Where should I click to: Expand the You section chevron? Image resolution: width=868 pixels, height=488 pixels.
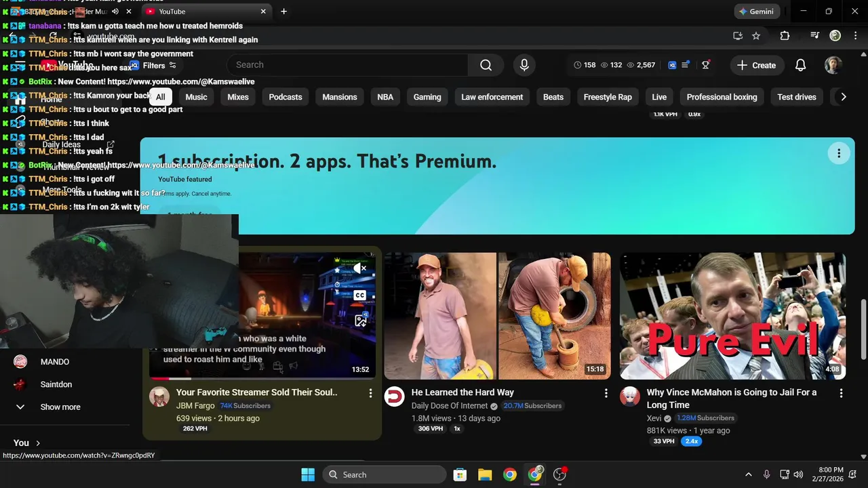click(x=37, y=443)
